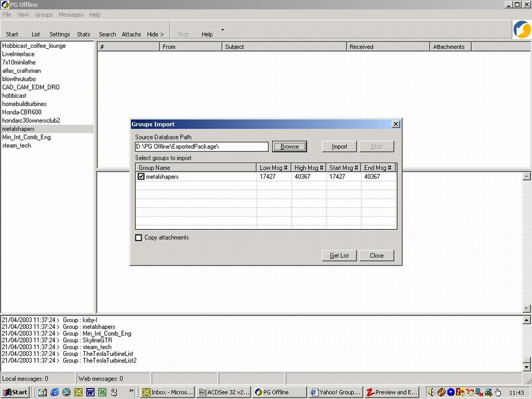
Task: Click the volume speaker tray icon
Action: (431, 392)
